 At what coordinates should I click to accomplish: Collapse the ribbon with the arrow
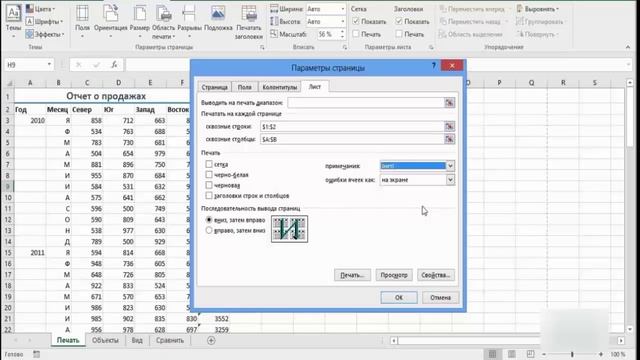[628, 47]
